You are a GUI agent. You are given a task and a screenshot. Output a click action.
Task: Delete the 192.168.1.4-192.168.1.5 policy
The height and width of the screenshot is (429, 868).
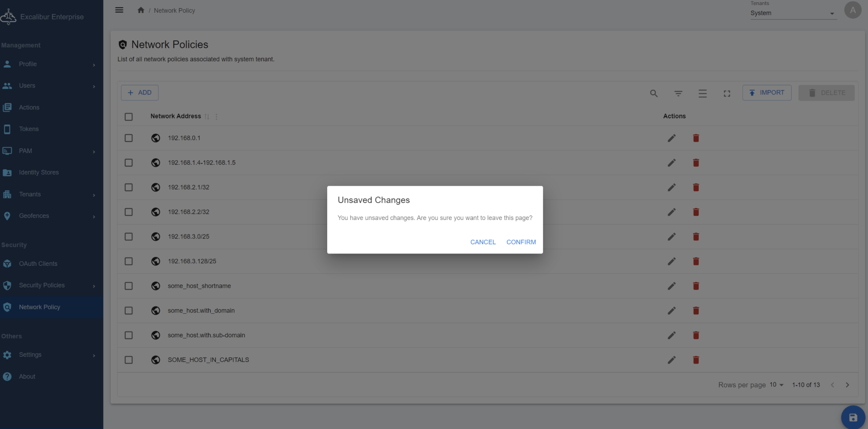point(696,163)
